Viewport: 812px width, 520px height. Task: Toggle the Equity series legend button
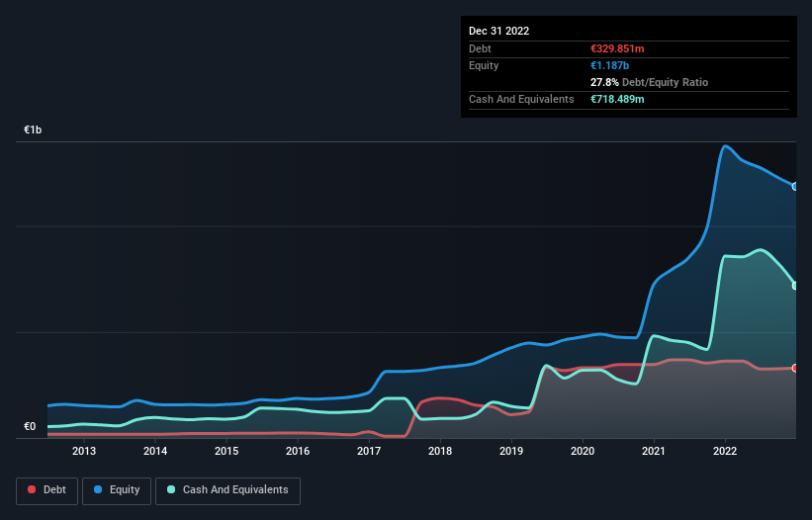pos(117,490)
